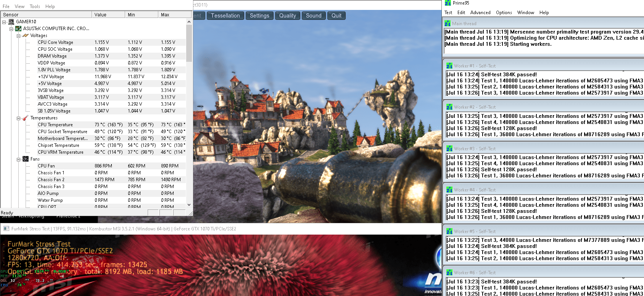The height and width of the screenshot is (296, 644).
Task: Select the Chassis Fan 2 row
Action: 111,180
